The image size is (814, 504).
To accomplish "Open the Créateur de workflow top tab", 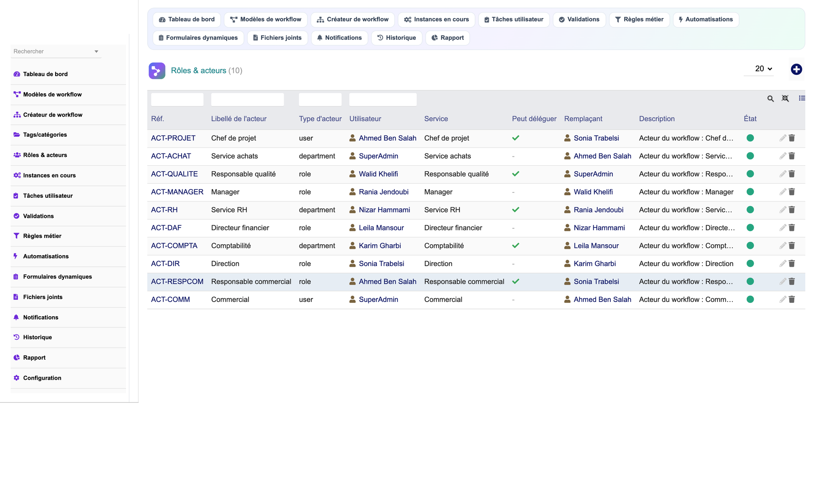I will pos(353,20).
